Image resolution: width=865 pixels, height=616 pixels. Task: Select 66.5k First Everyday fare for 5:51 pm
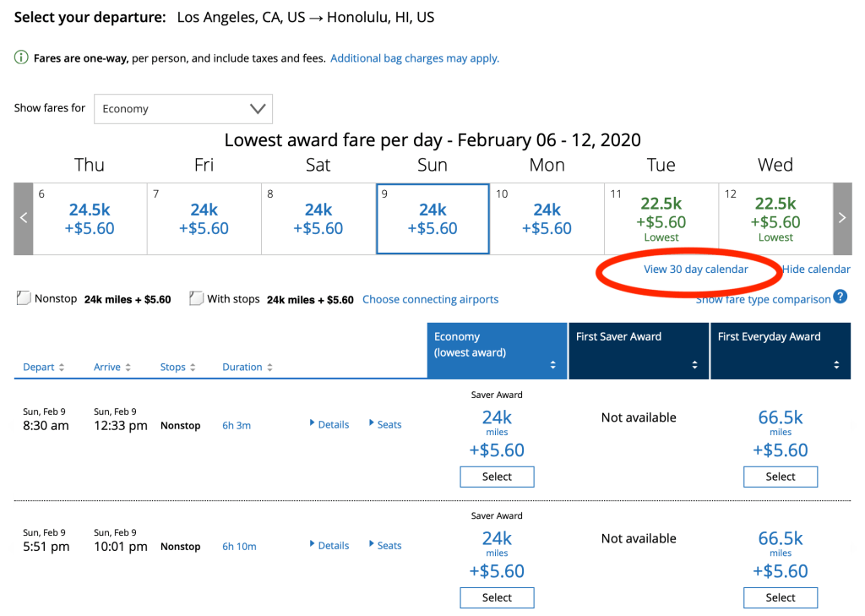click(781, 597)
